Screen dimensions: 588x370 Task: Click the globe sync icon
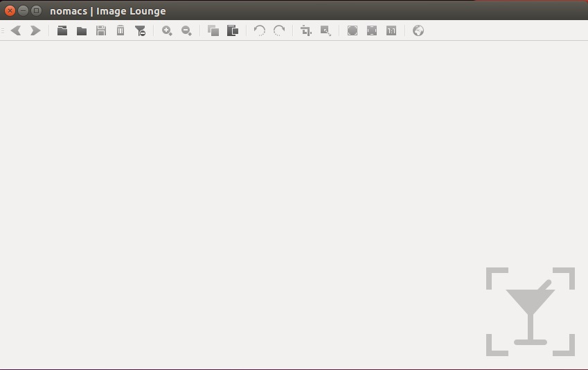(x=418, y=30)
